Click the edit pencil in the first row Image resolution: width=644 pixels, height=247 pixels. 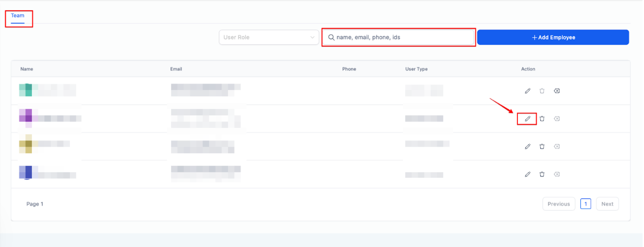click(x=527, y=91)
